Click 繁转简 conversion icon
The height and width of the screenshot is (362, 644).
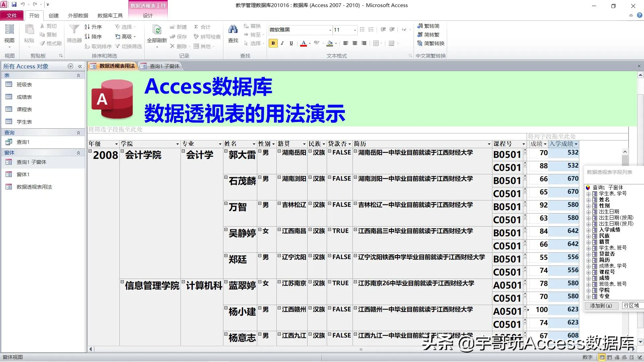coord(420,26)
